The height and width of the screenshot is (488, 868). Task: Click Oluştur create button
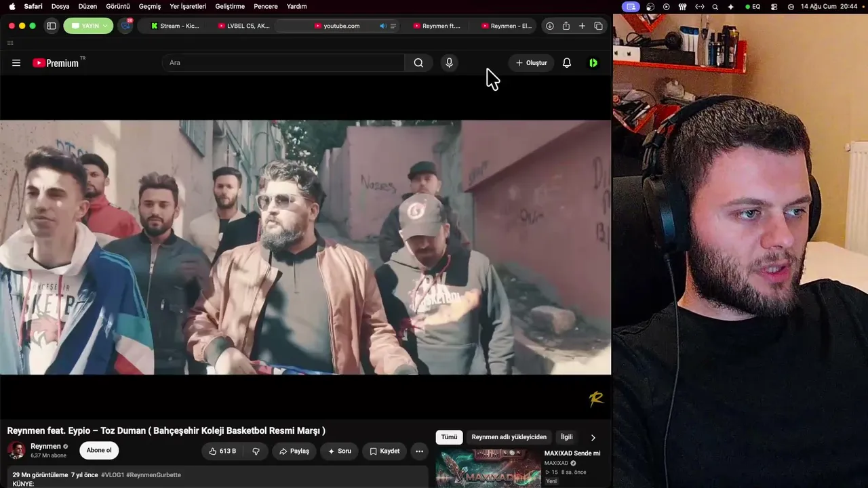531,63
